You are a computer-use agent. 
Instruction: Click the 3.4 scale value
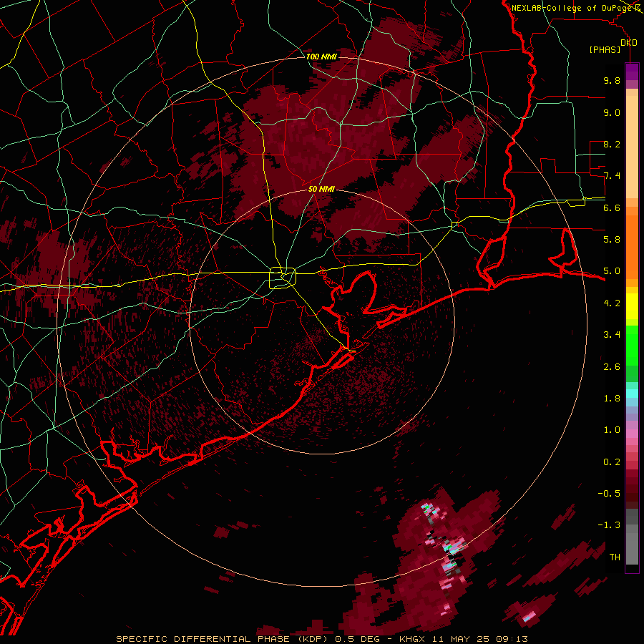(612, 335)
